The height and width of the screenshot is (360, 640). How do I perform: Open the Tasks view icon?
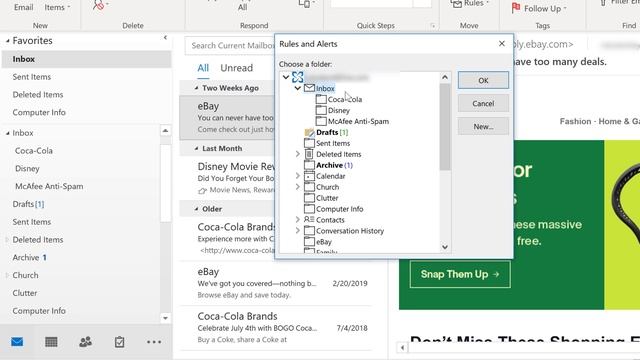point(119,342)
